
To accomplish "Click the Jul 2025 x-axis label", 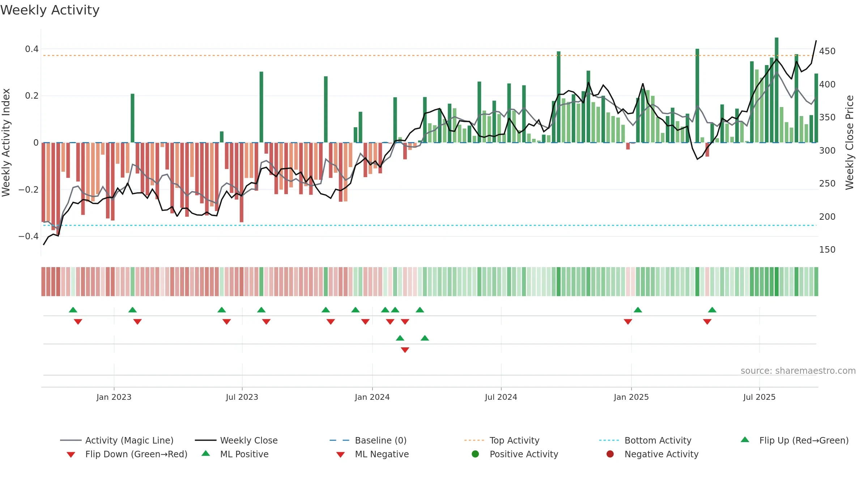I will [x=759, y=397].
